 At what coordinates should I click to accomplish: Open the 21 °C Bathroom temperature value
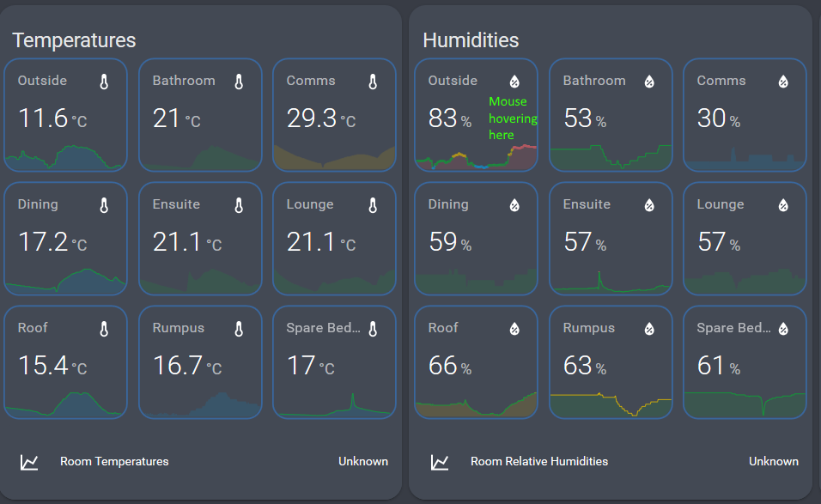176,118
